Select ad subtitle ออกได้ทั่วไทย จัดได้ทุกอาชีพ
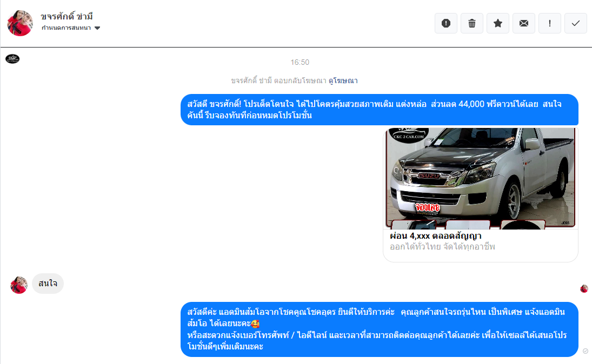The image size is (592, 364). pyautogui.click(x=442, y=247)
